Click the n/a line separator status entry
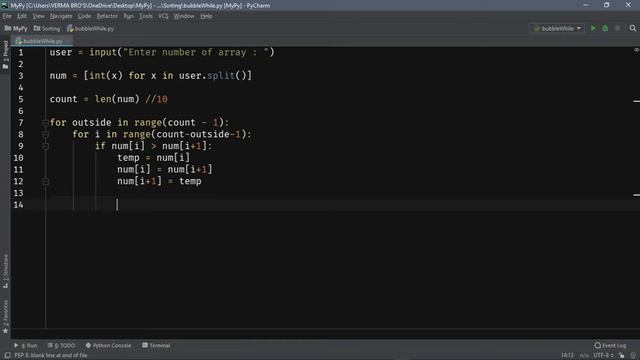640x360 pixels. tap(584, 356)
